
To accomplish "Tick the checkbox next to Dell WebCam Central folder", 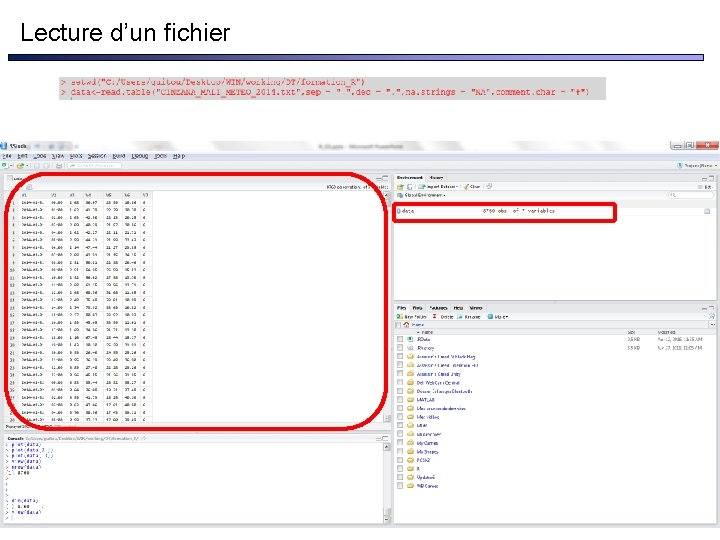I will [400, 382].
